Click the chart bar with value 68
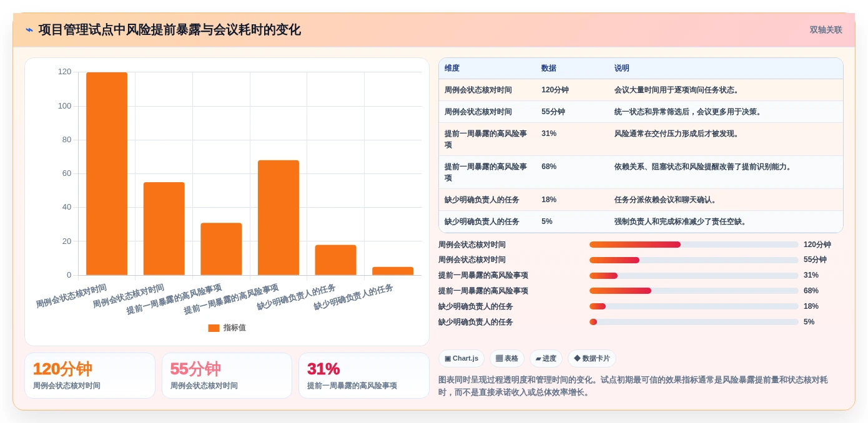The width and height of the screenshot is (868, 423). point(279,218)
